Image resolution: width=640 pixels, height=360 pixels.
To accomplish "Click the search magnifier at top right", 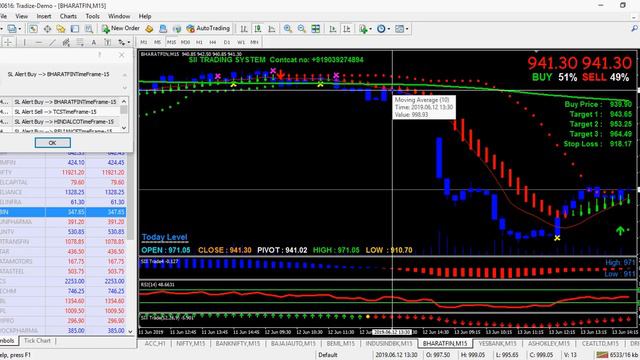I will [x=634, y=29].
